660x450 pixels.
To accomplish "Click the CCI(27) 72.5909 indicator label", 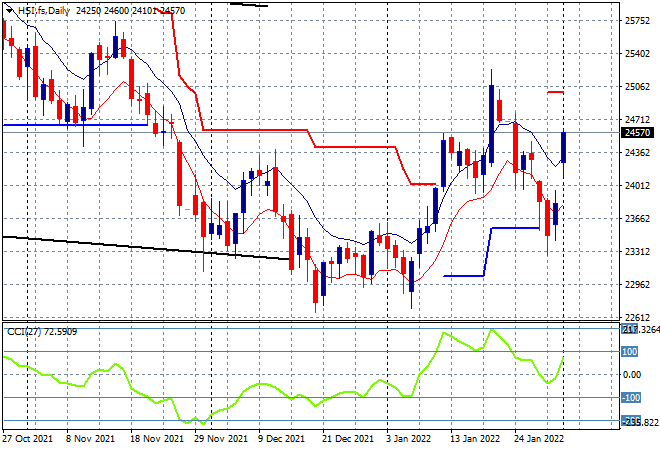I will click(42, 332).
